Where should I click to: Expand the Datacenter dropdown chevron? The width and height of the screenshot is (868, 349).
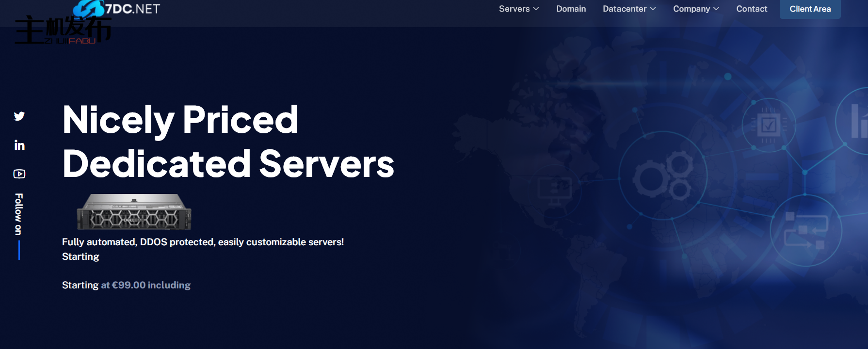pos(653,9)
